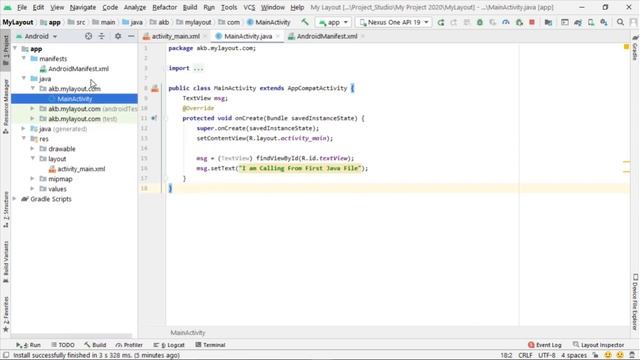
Task: Click the red Stop button
Action: pos(532,22)
